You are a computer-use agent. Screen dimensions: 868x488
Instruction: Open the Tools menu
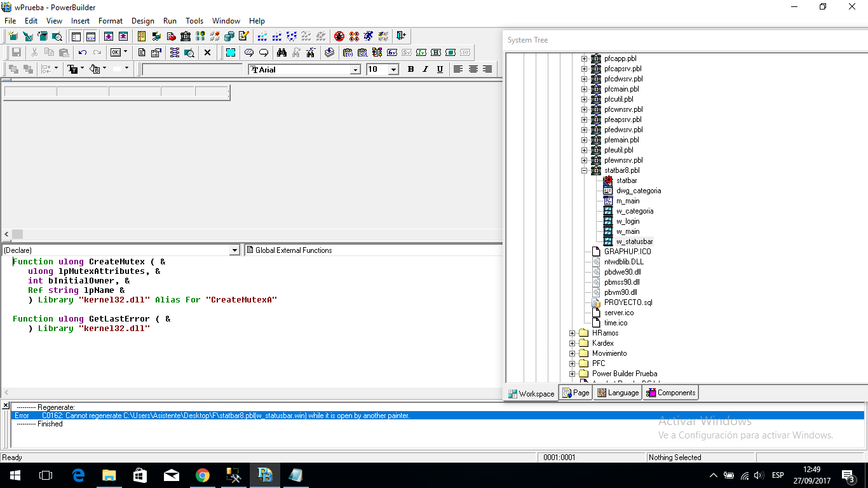pyautogui.click(x=194, y=21)
